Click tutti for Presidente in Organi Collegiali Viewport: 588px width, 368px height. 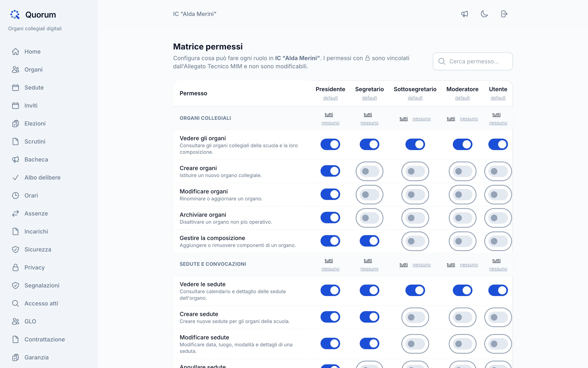coord(329,115)
